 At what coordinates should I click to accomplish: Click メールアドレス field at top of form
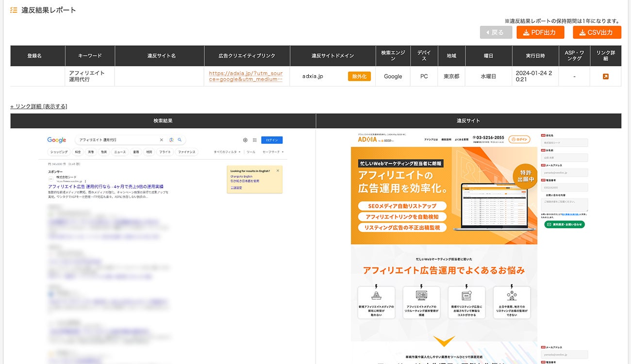click(565, 172)
